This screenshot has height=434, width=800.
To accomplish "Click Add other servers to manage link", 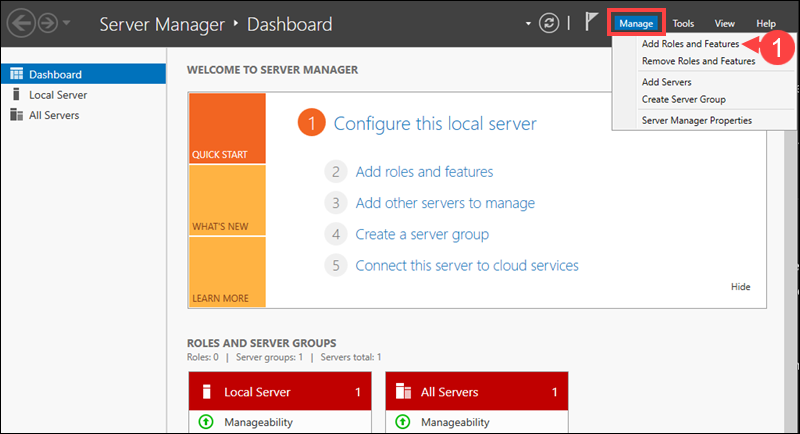I will pyautogui.click(x=445, y=203).
